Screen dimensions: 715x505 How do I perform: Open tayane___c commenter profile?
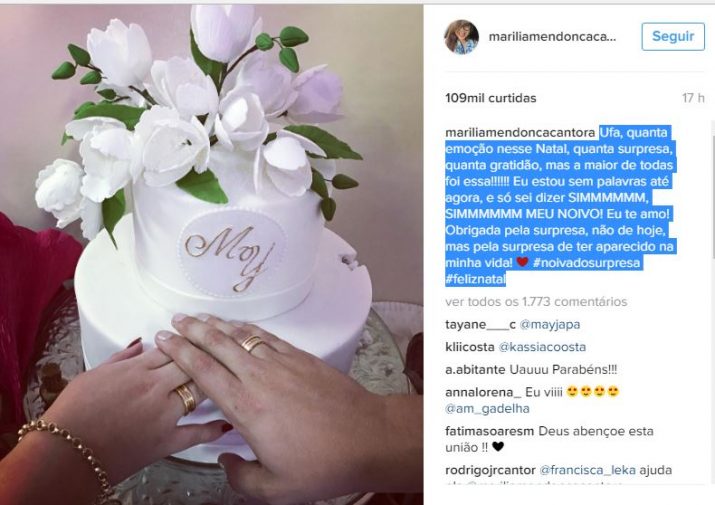pyautogui.click(x=480, y=324)
